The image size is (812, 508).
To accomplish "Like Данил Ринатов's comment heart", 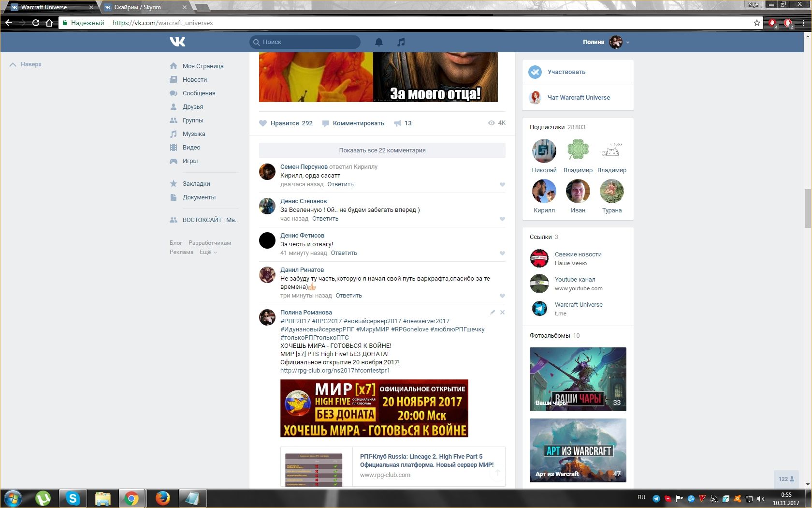I will [502, 296].
